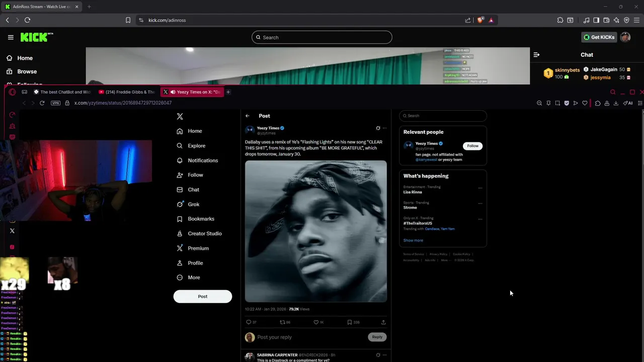This screenshot has height=362, width=644.
Task: Open Brave Wallet icon
Action: [606, 20]
